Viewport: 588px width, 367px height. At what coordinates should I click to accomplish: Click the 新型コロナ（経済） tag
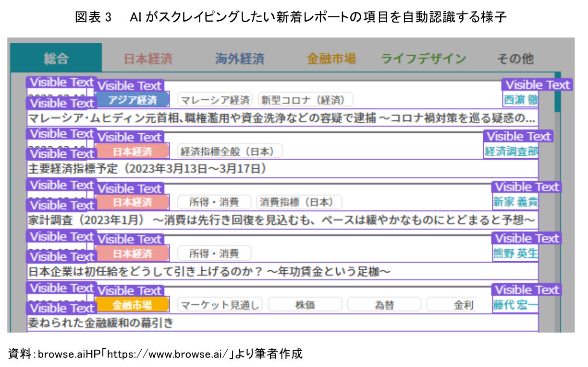[306, 100]
